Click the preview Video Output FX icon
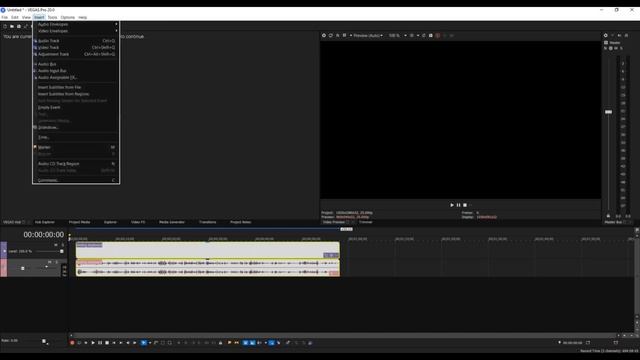The height and width of the screenshot is (360, 640). (x=338, y=36)
